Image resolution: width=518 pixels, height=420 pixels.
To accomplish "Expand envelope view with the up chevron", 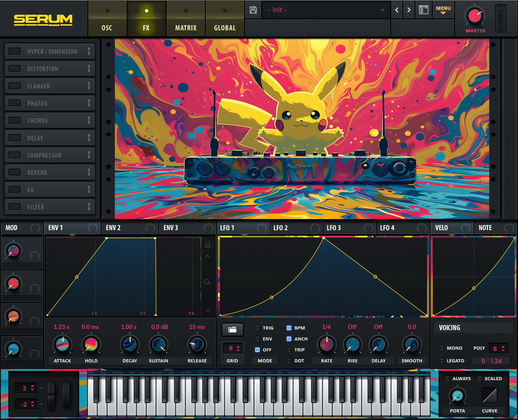I will 208,257.
